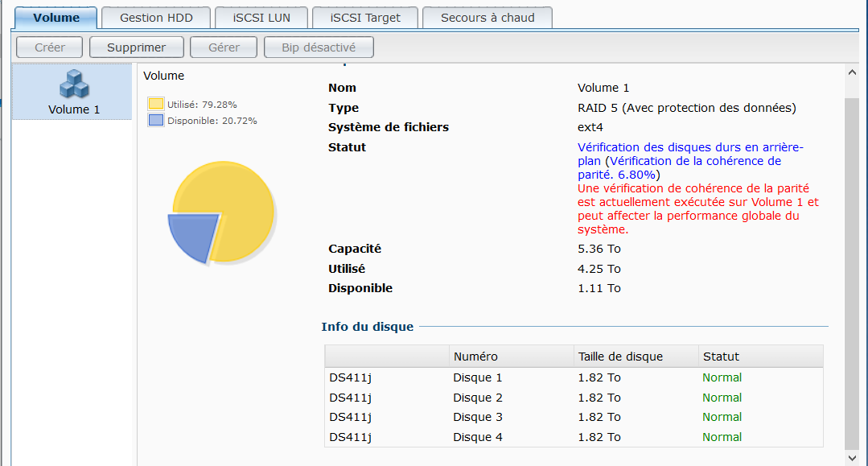The height and width of the screenshot is (466, 868).
Task: Select the Volume 1 cube icon
Action: pyautogui.click(x=74, y=84)
